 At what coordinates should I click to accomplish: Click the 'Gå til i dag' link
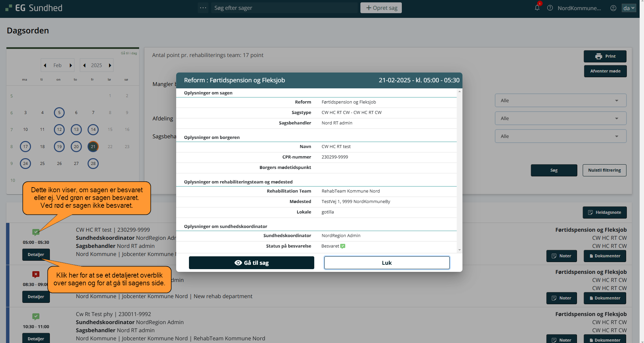pyautogui.click(x=129, y=53)
